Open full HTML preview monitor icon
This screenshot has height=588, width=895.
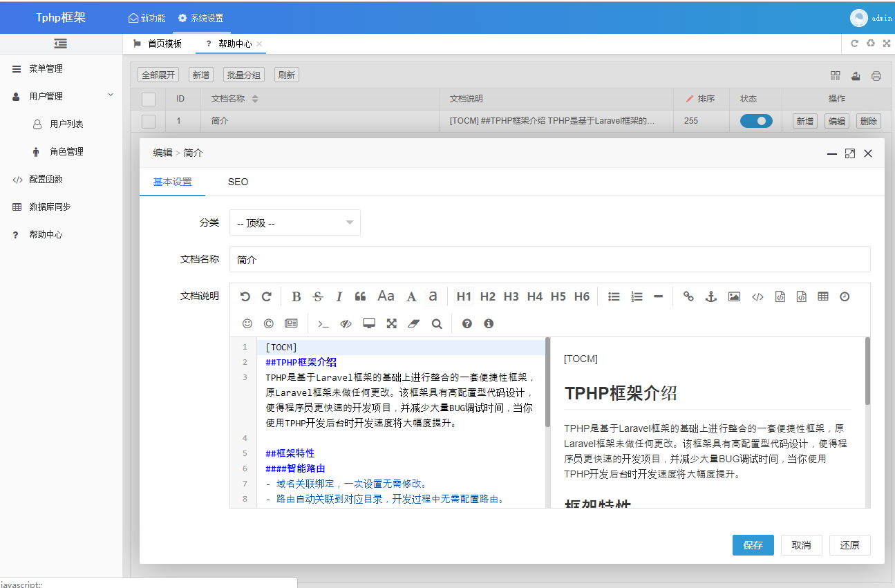(369, 323)
